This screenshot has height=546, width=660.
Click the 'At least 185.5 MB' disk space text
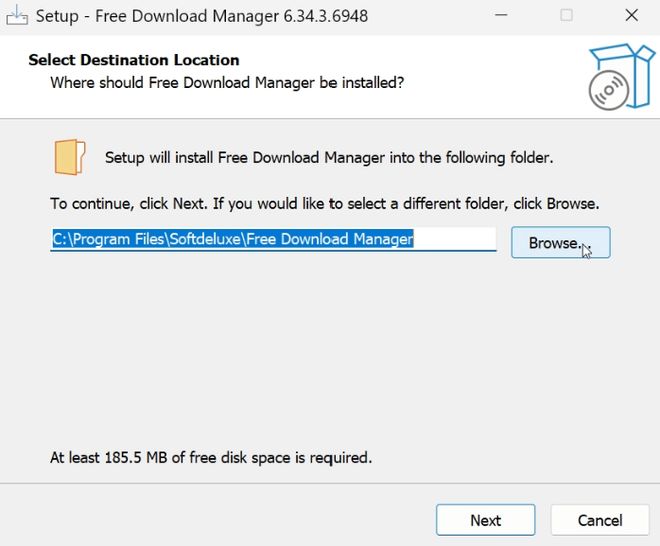tap(211, 457)
